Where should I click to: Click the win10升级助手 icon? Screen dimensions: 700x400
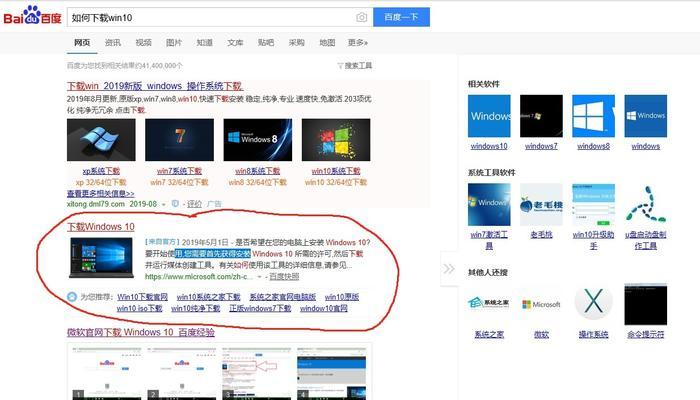tap(594, 204)
